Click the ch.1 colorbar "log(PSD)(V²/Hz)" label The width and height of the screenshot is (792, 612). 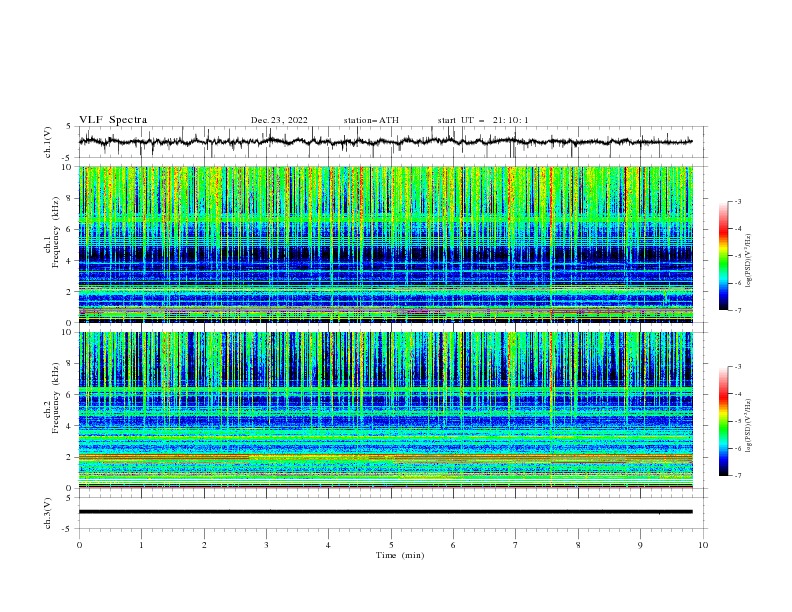click(749, 261)
